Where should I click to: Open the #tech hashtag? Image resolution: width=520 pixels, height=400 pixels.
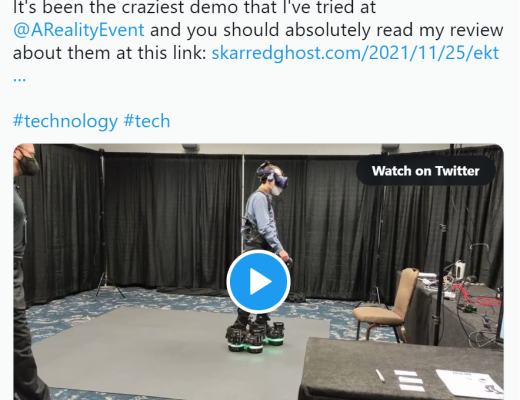pos(147,121)
